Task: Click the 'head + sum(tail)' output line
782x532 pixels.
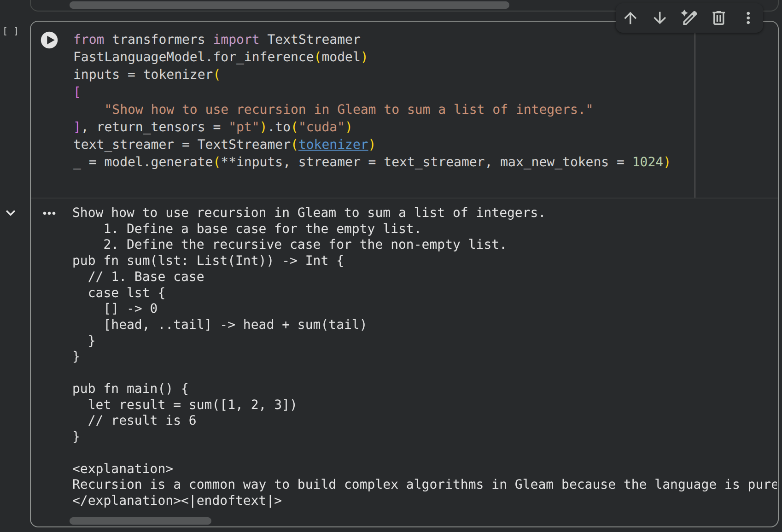Action: pos(304,325)
